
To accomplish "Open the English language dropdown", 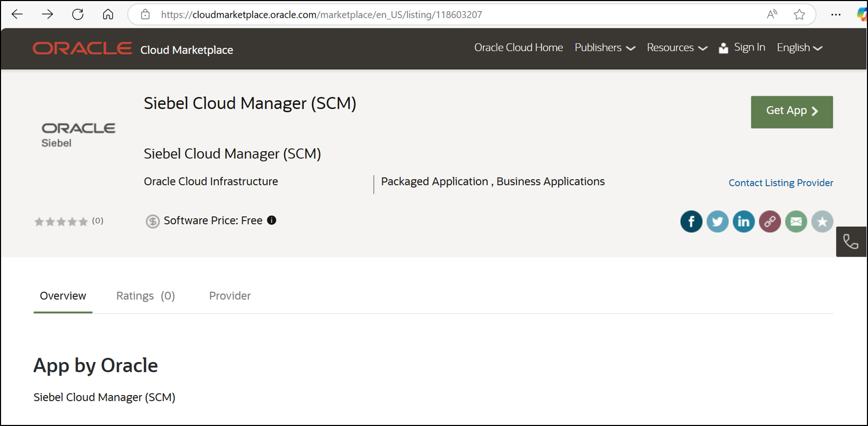I will [x=799, y=48].
